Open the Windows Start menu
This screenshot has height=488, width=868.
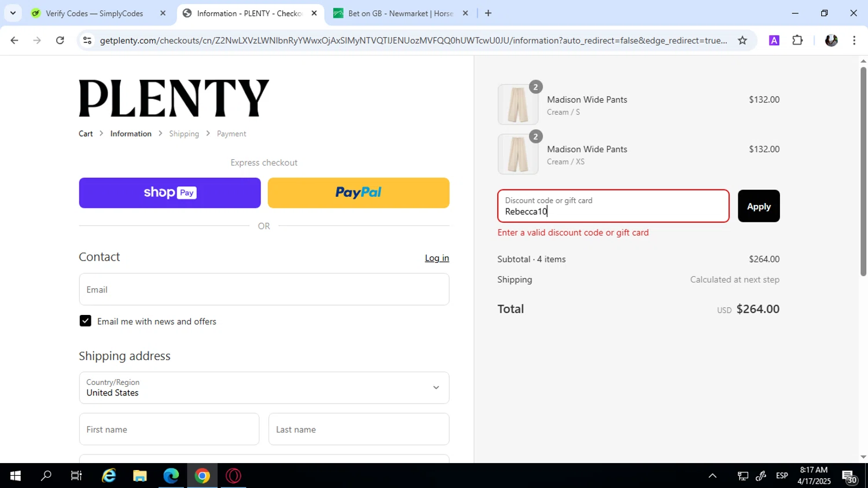pyautogui.click(x=15, y=476)
